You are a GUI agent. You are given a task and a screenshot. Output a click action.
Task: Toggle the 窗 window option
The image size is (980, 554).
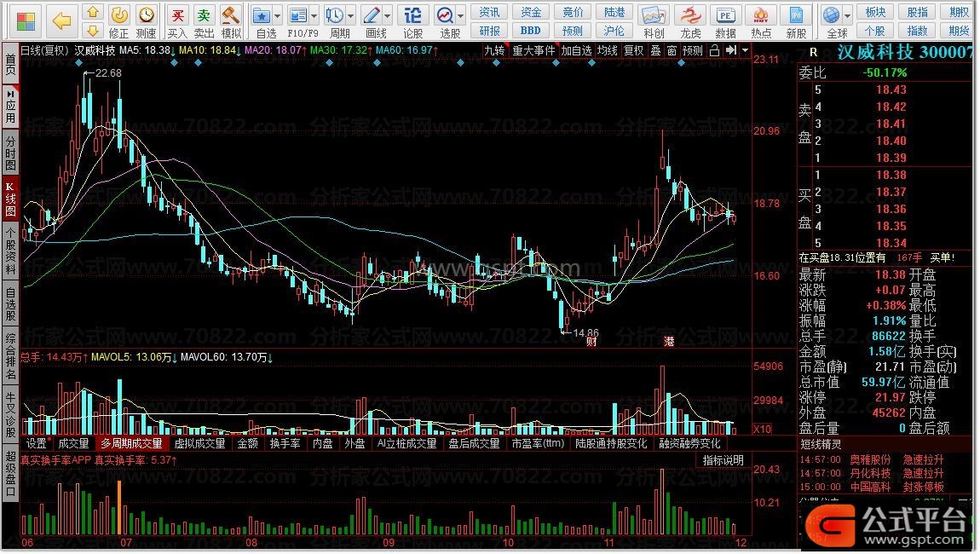[672, 50]
